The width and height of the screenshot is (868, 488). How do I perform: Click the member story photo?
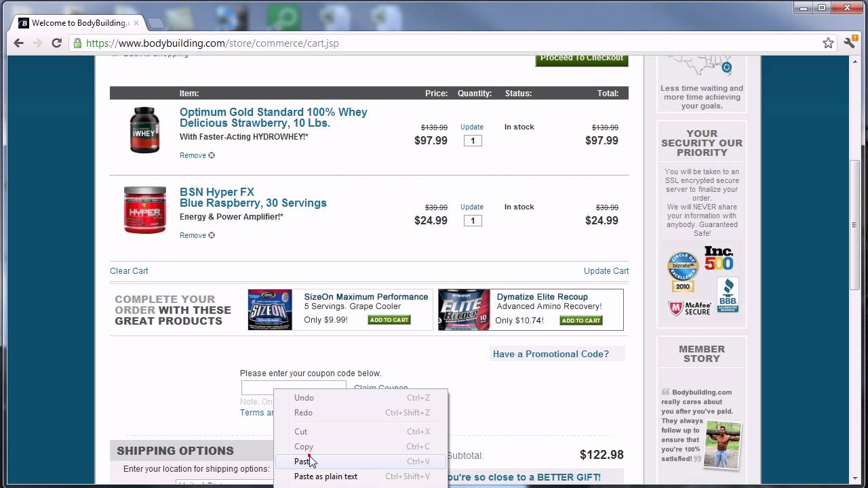(722, 445)
